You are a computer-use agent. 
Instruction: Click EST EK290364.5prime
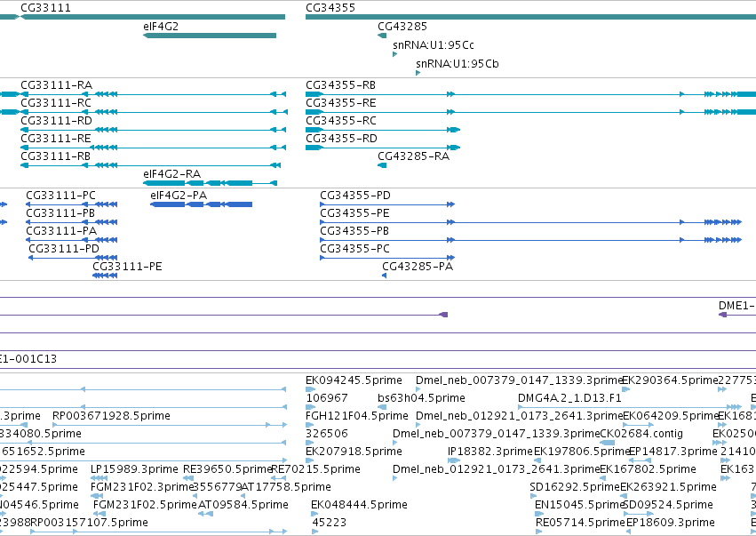670,380
